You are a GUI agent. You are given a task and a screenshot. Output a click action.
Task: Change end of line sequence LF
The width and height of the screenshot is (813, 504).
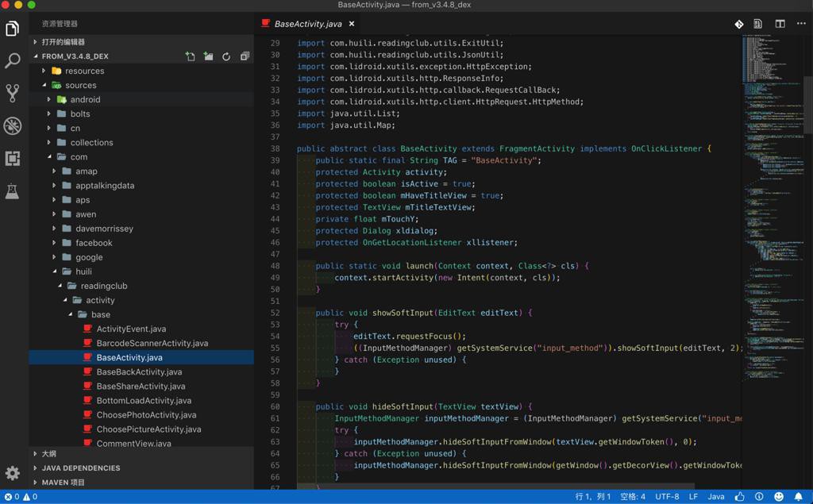click(x=693, y=497)
